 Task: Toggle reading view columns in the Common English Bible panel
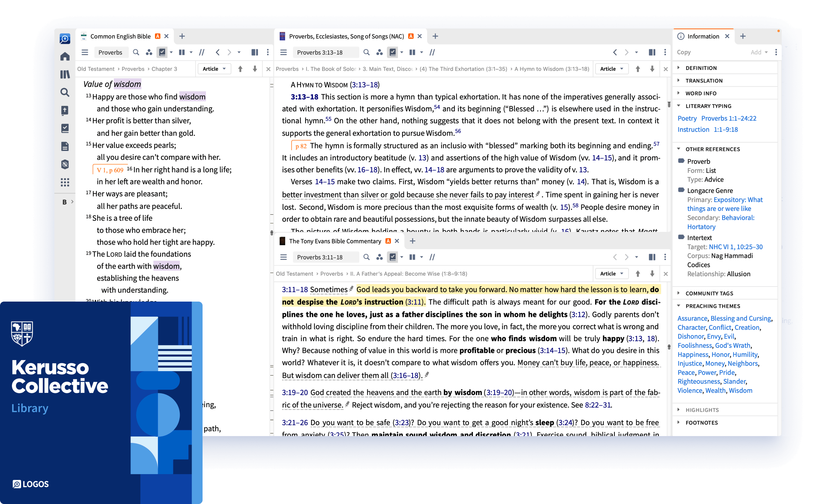click(255, 52)
